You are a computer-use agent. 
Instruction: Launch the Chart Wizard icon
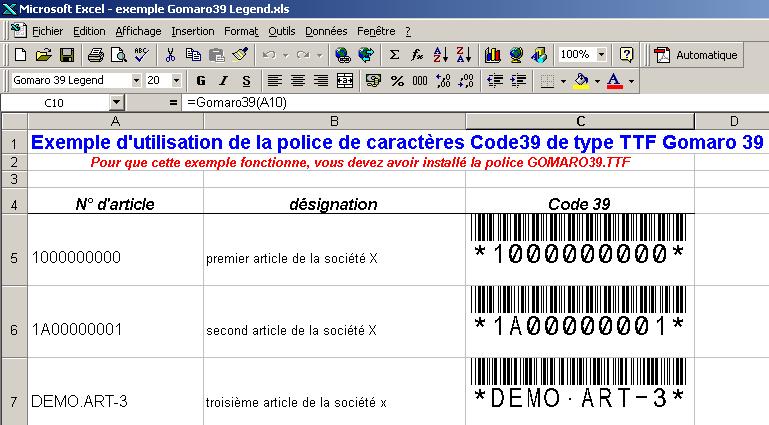[493, 55]
